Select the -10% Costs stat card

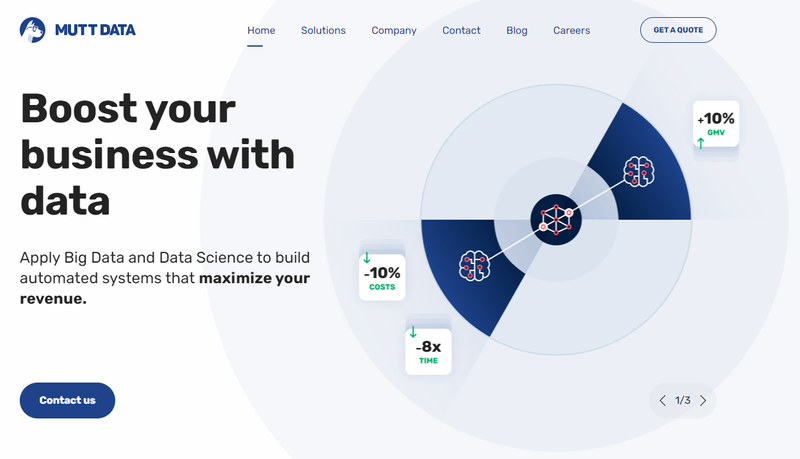382,277
